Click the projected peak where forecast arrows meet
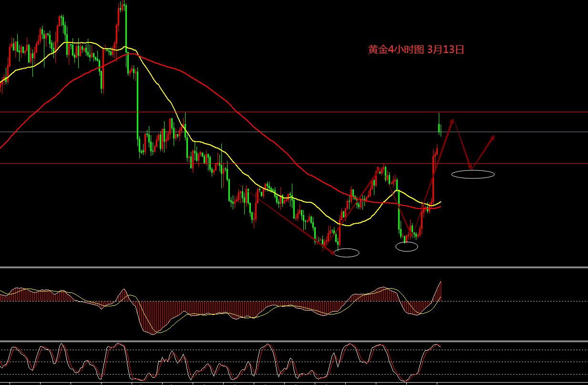588x385 pixels. 453,119
